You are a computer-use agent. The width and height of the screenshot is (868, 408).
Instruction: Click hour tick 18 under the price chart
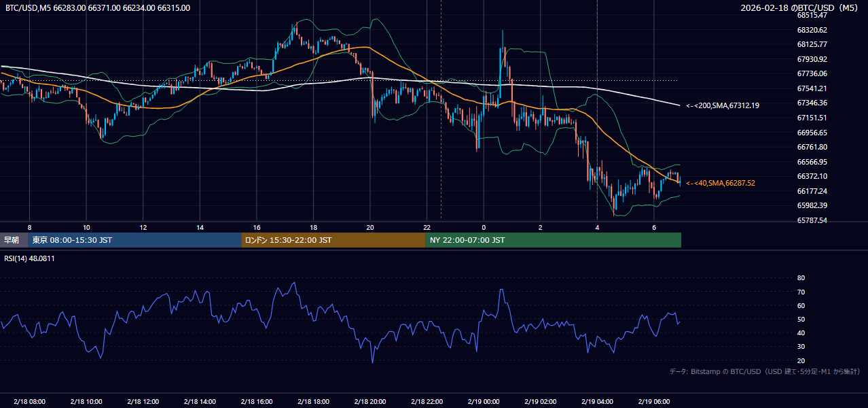(x=313, y=227)
